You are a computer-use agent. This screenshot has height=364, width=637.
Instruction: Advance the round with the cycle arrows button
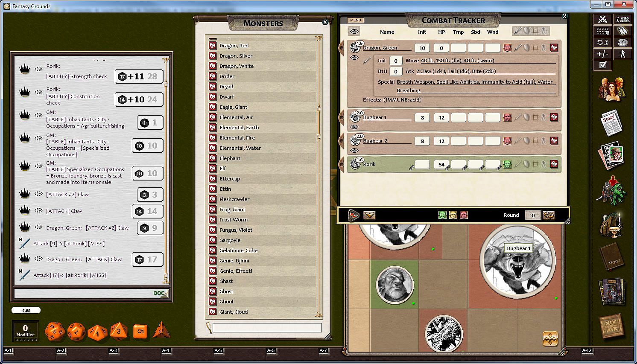(549, 215)
